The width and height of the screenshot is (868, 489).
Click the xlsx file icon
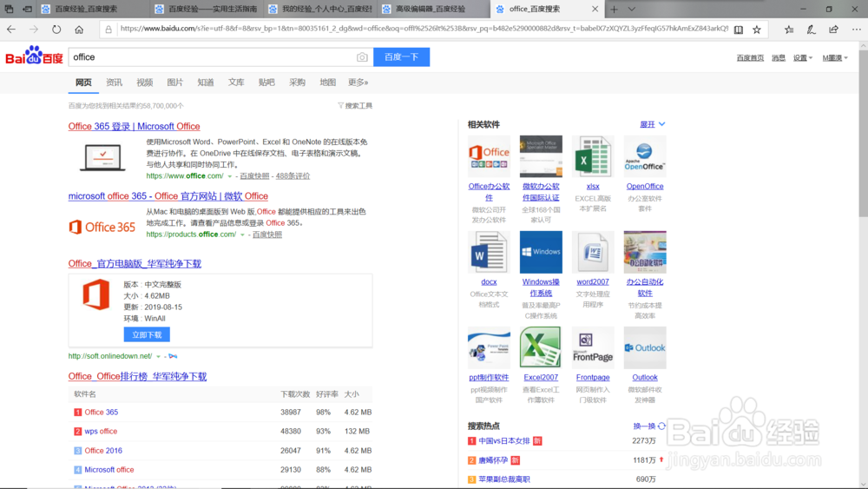pyautogui.click(x=593, y=156)
